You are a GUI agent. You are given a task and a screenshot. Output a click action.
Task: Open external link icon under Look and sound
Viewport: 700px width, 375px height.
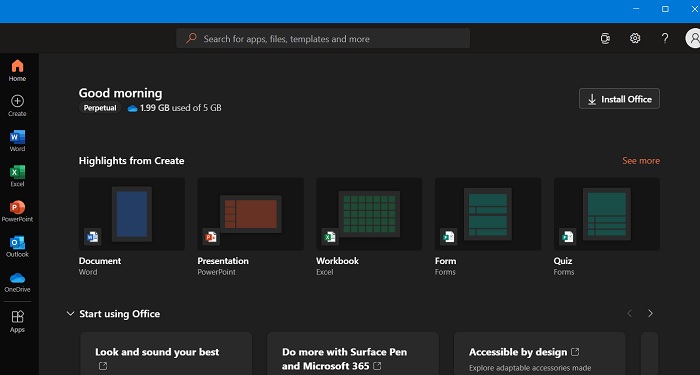click(103, 366)
